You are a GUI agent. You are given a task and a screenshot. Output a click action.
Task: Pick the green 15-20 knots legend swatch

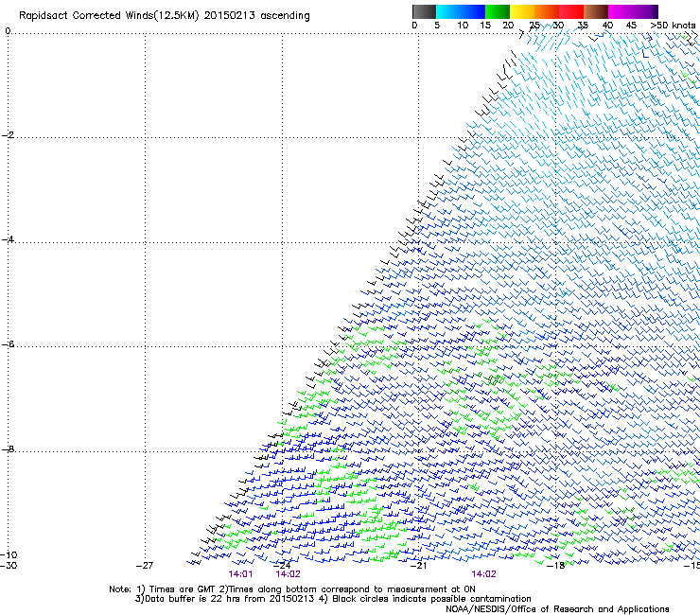[x=498, y=11]
